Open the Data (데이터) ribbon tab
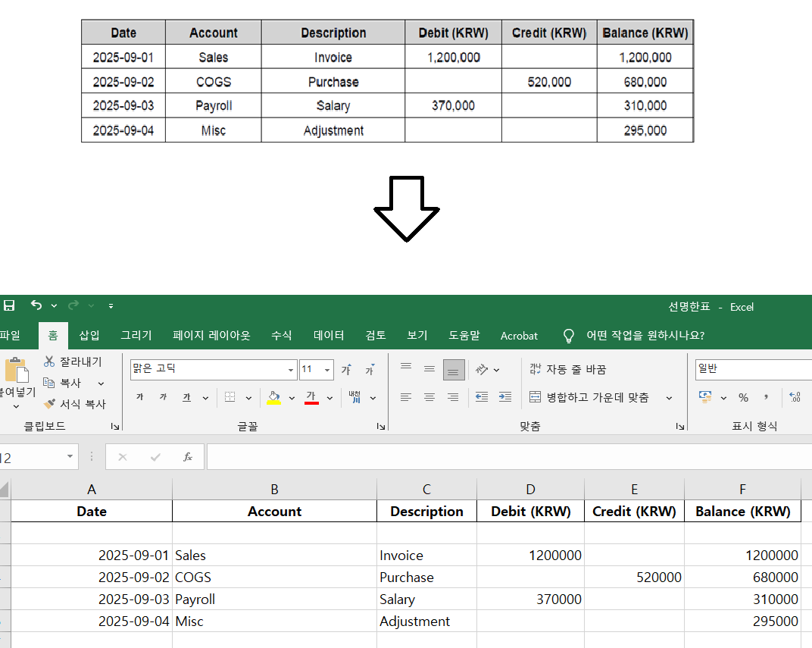812x648 pixels. click(329, 335)
